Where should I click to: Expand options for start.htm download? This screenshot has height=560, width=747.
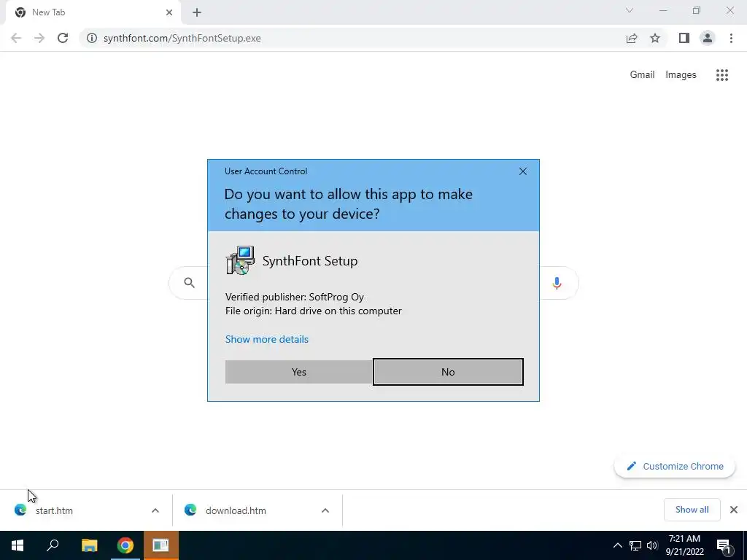click(155, 510)
